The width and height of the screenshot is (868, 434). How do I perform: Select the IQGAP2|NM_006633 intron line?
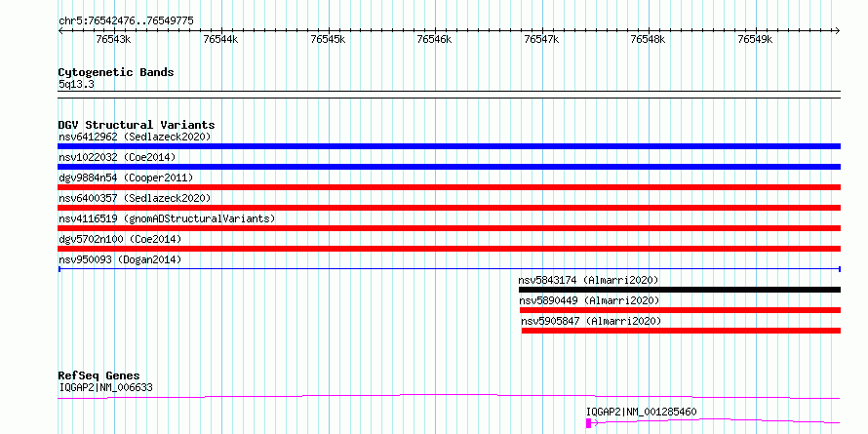pos(449,396)
